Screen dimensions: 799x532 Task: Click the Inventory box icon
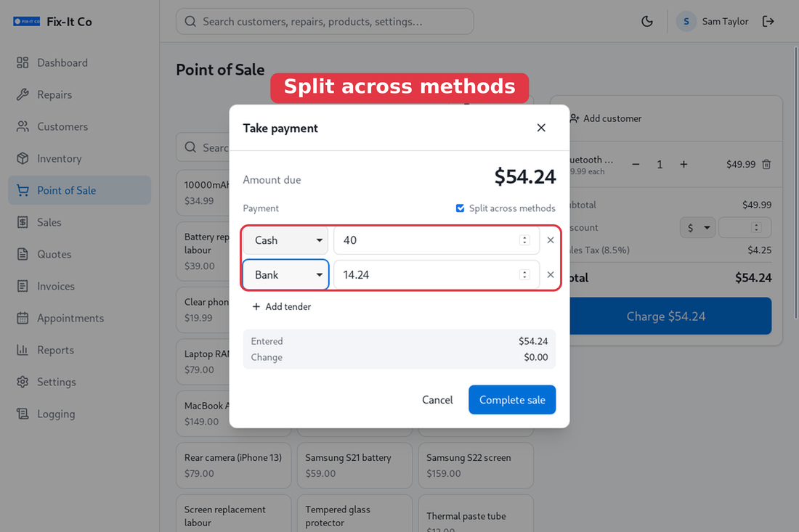pos(23,158)
